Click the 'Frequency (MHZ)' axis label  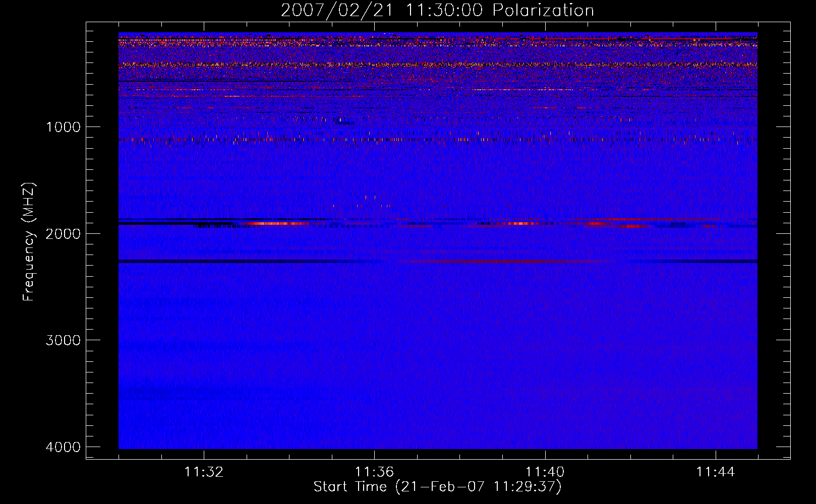point(29,242)
